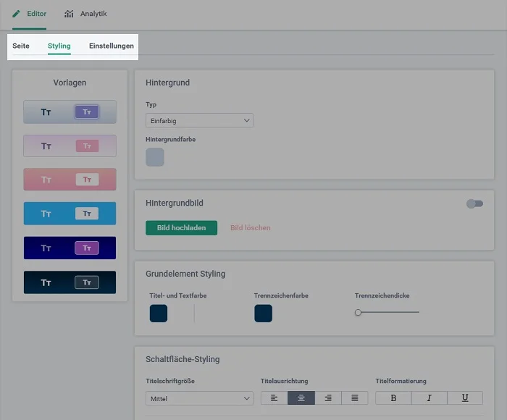Screen dimensions: 507x420
Task: Choose right-align title icon
Action: tap(327, 398)
